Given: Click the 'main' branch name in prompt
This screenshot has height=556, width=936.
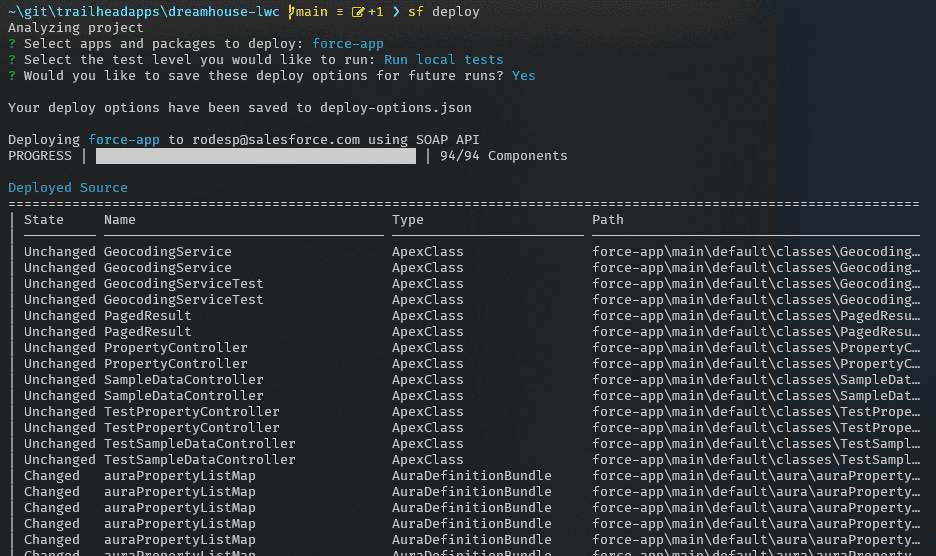Looking at the screenshot, I should tap(312, 12).
